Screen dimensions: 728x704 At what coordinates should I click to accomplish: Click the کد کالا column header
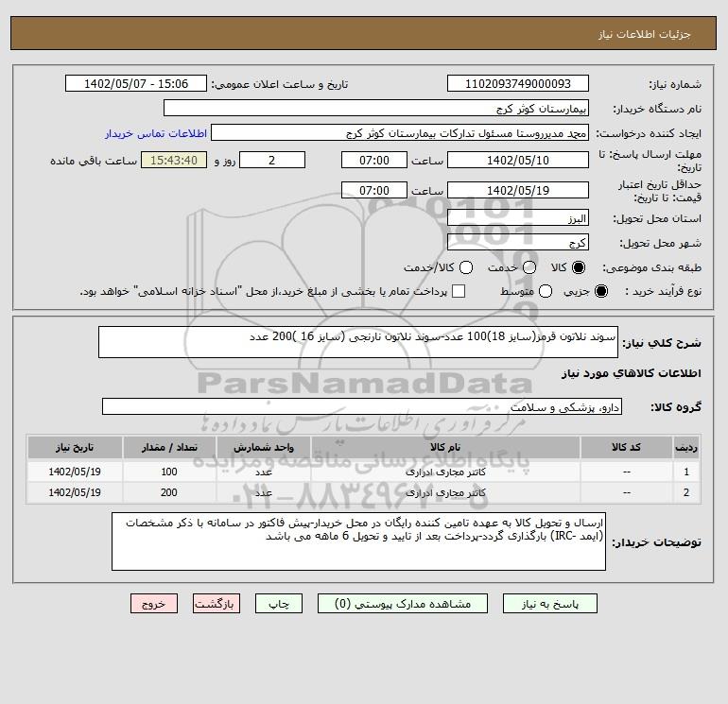(626, 447)
